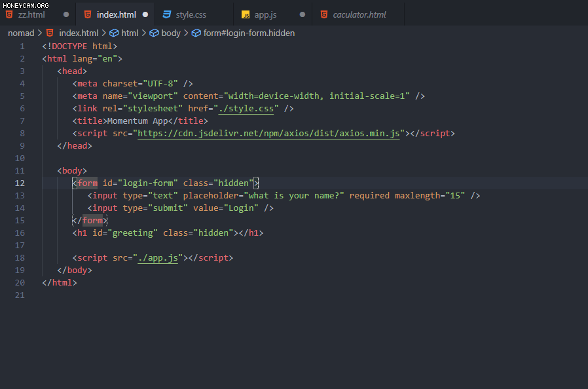588x389 pixels.
Task: Click class="hidden" on the h1 line
Action: (x=198, y=233)
